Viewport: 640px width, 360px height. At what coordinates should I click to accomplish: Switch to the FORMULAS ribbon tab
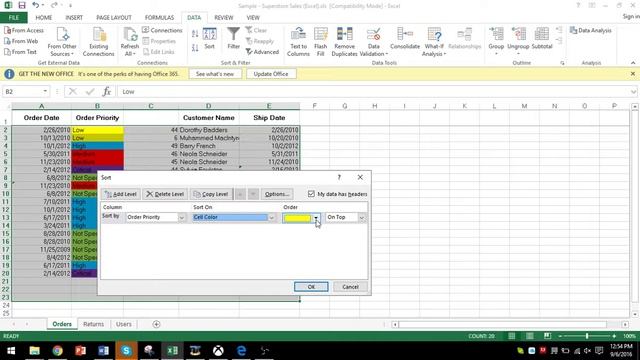pyautogui.click(x=159, y=18)
